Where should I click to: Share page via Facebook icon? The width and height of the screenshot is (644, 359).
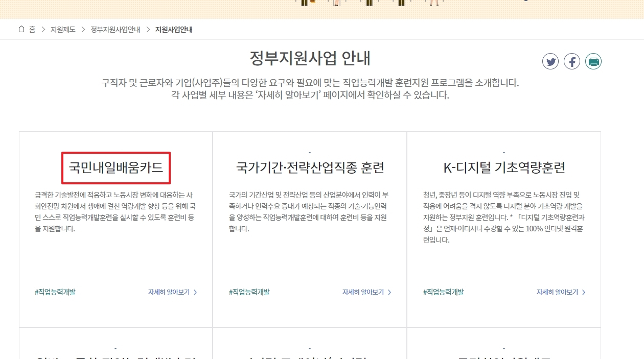tap(572, 62)
